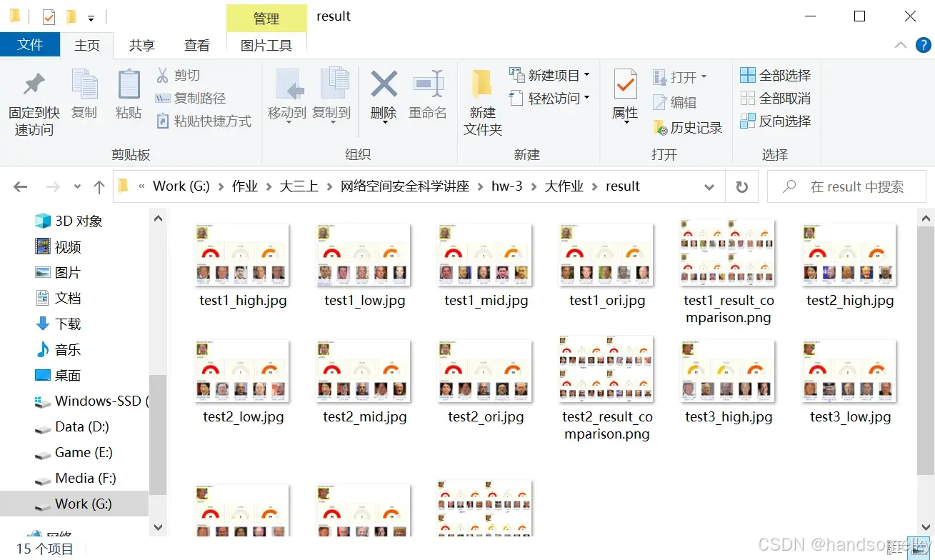The image size is (935, 560).
Task: Open 历史记录 in the ribbon
Action: pos(688,128)
